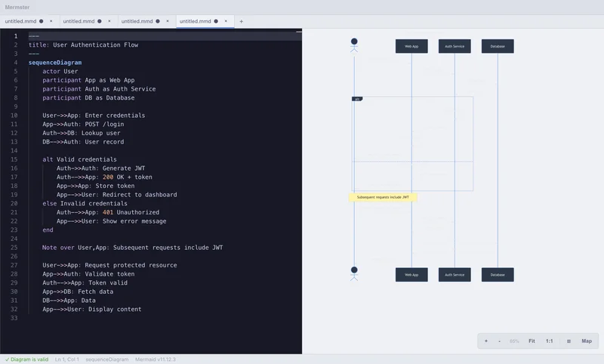Click Show error message code line

click(x=111, y=221)
